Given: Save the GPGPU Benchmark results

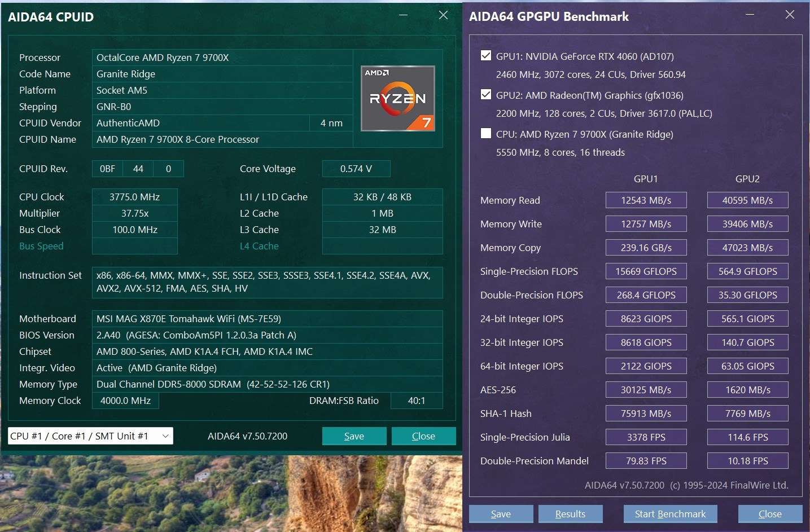Looking at the screenshot, I should (501, 514).
